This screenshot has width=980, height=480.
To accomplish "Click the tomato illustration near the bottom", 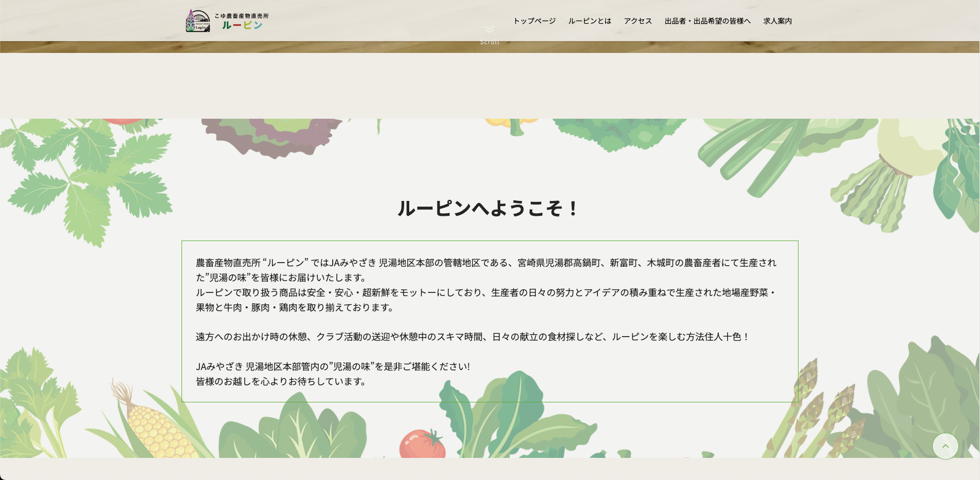I will tap(423, 443).
